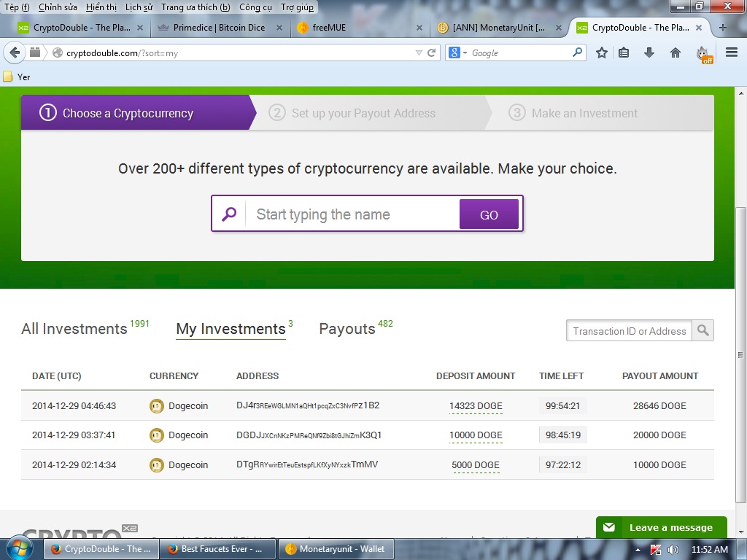This screenshot has height=560, width=747.
Task: Bookmark this page with the star icon
Action: (x=602, y=52)
